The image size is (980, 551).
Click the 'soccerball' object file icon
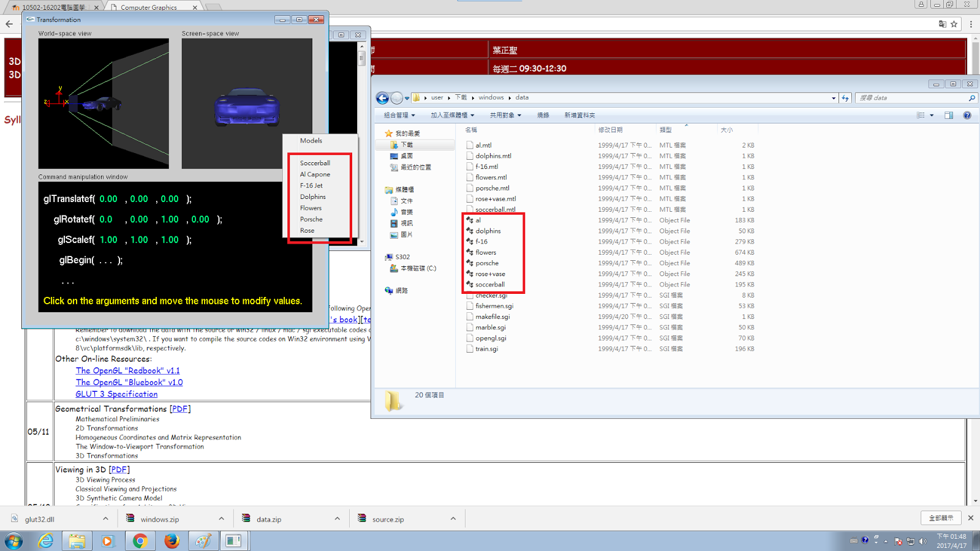coord(470,284)
